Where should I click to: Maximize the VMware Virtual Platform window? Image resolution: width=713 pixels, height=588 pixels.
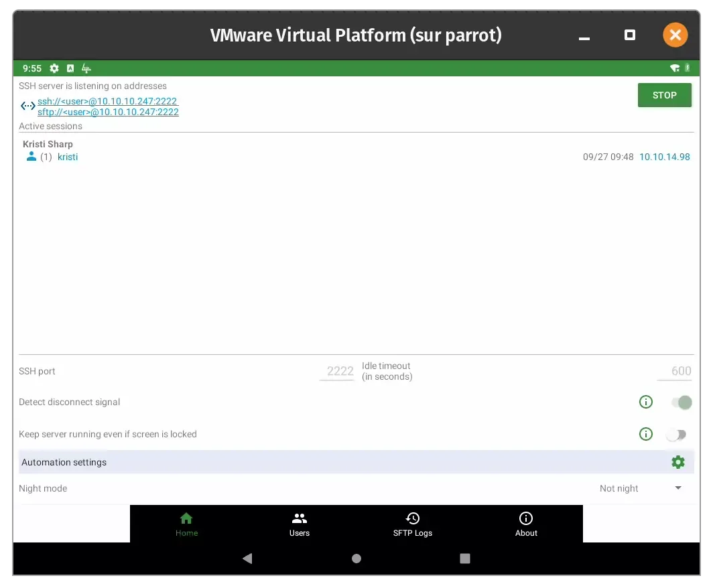click(x=630, y=35)
